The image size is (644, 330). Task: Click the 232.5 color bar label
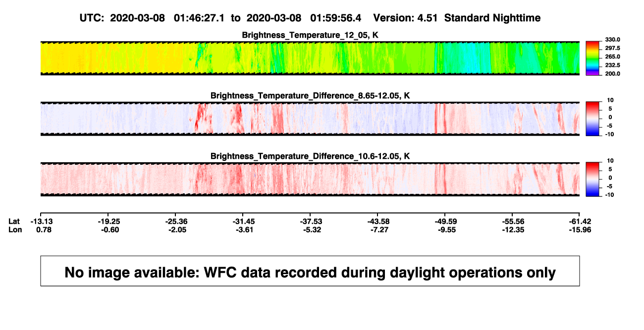[x=613, y=65]
